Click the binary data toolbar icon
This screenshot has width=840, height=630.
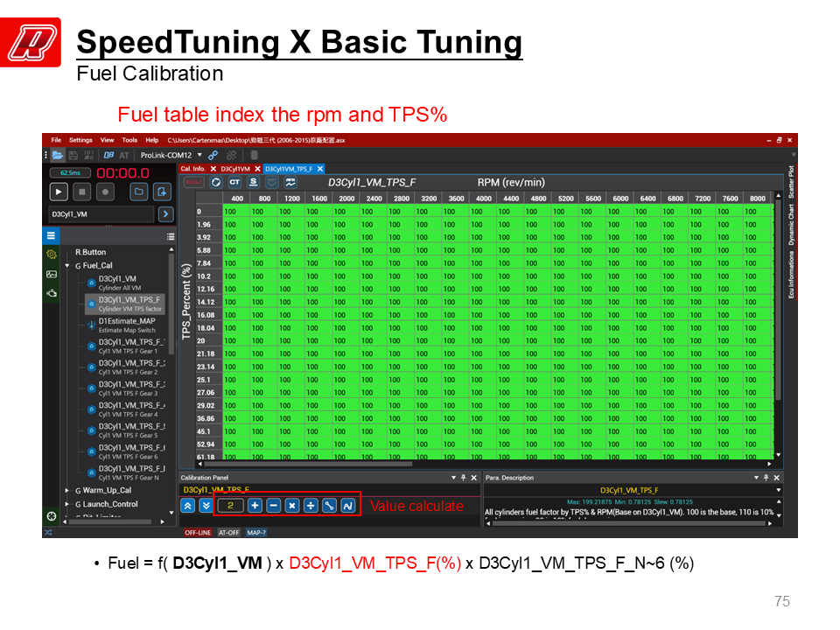click(x=89, y=156)
